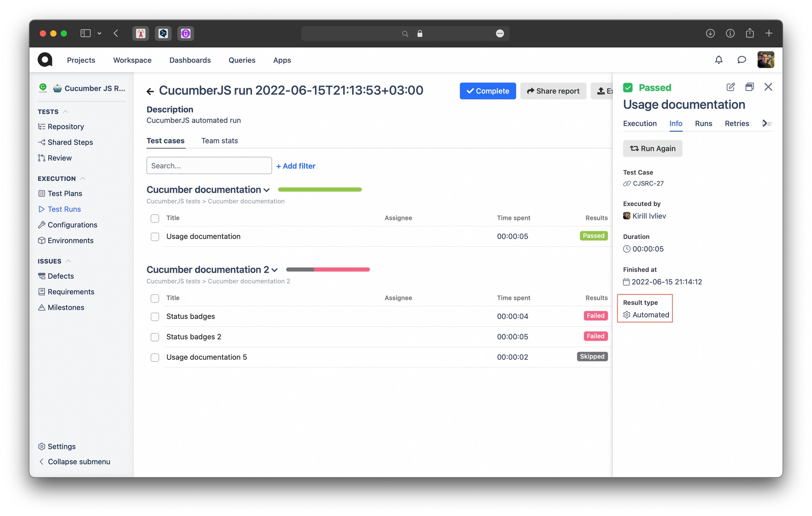Open Defects in the sidebar

(x=60, y=276)
